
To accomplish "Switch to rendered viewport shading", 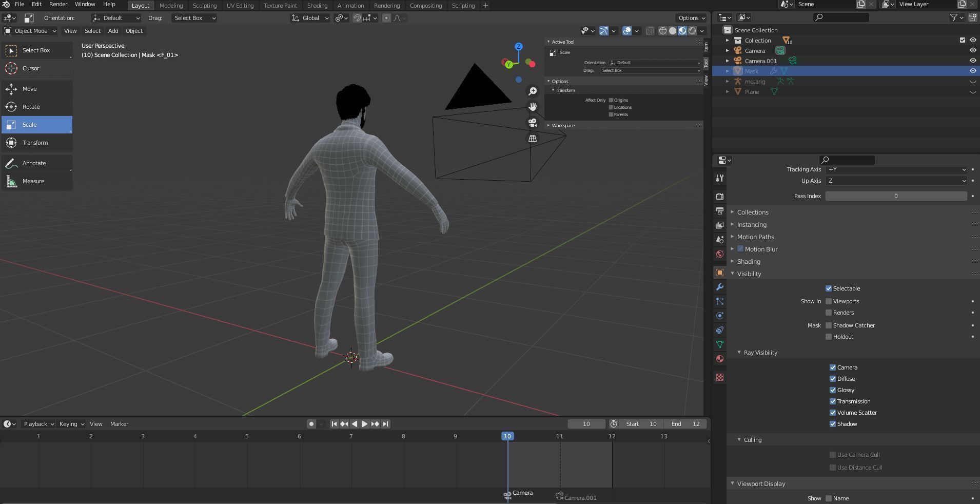I will click(692, 31).
